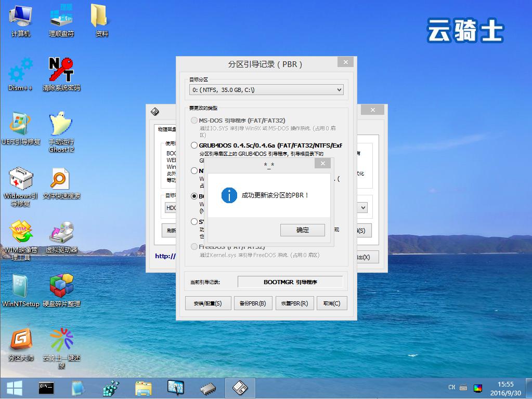The height and width of the screenshot is (399, 532).
Task: Select the GRUB4DOS 0.4.5c/0.4.6a option
Action: pos(193,145)
